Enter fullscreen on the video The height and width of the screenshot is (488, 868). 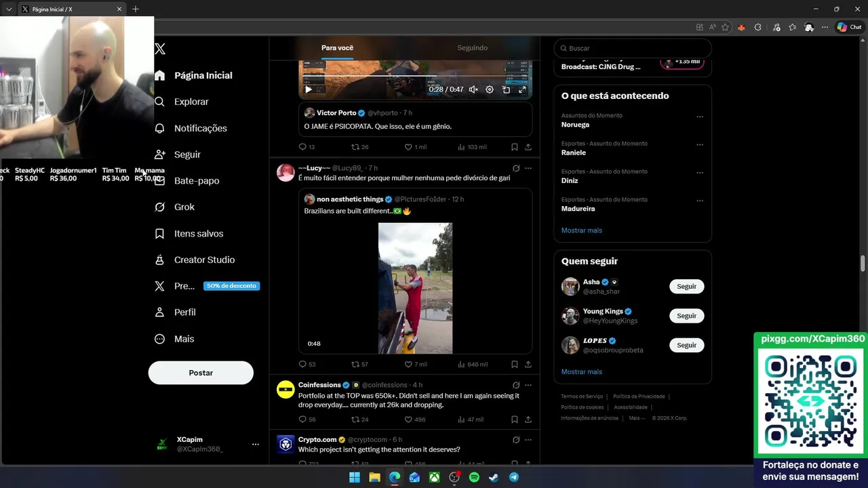522,89
